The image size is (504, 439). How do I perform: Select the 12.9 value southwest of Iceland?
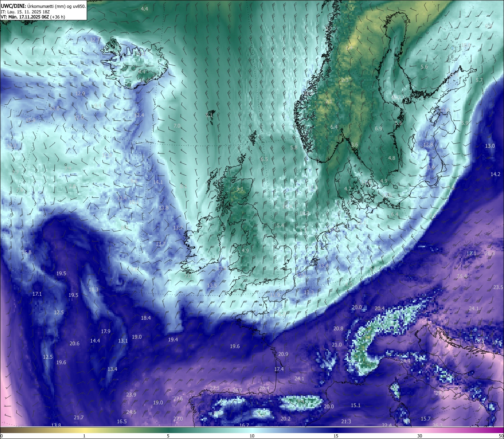tap(80, 94)
